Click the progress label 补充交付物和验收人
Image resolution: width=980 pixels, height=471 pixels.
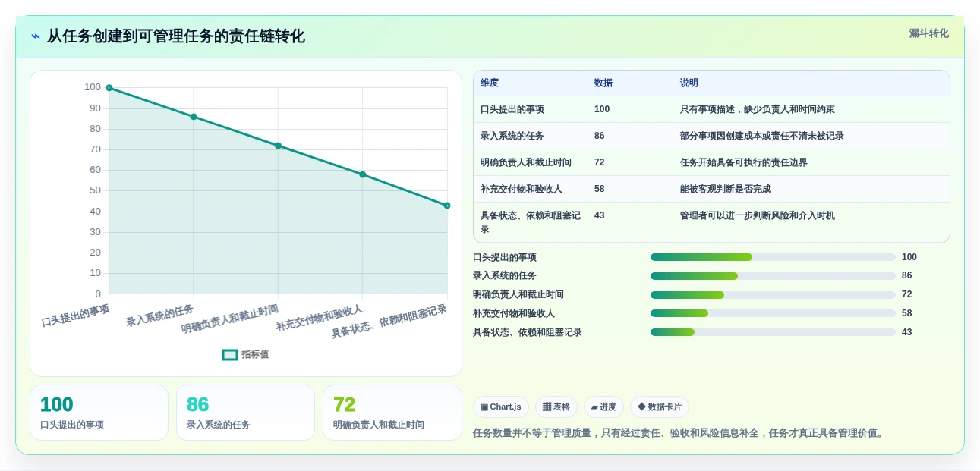click(x=514, y=313)
